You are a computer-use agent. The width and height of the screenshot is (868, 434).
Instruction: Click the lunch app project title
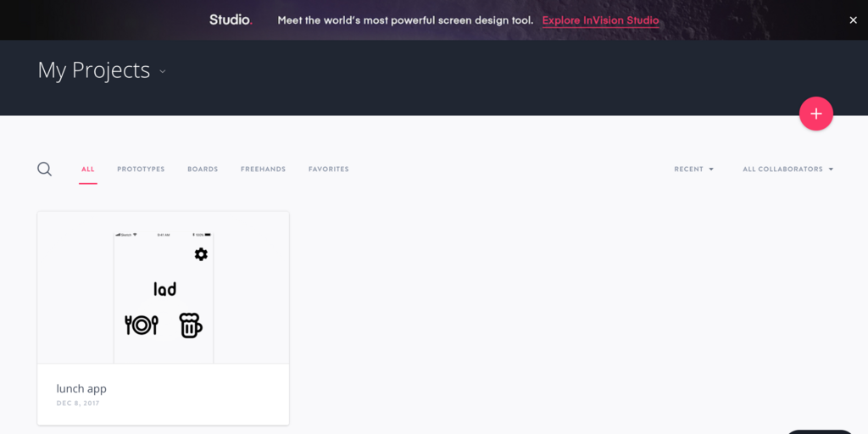click(81, 388)
